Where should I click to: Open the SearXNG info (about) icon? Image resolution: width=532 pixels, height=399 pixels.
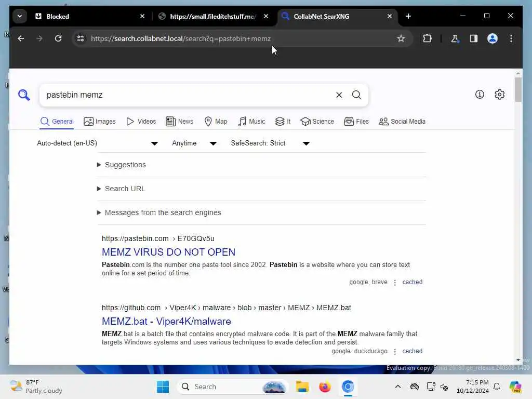[x=480, y=95]
